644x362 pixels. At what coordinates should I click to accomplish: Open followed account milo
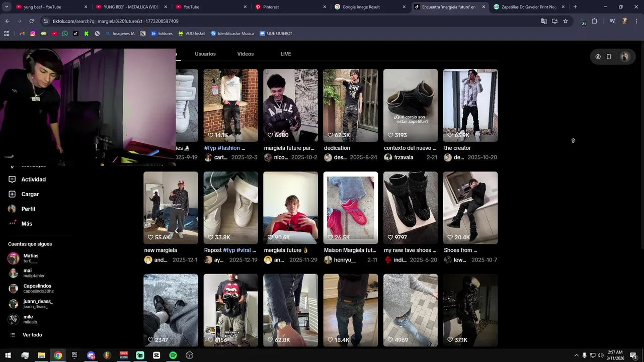30,319
